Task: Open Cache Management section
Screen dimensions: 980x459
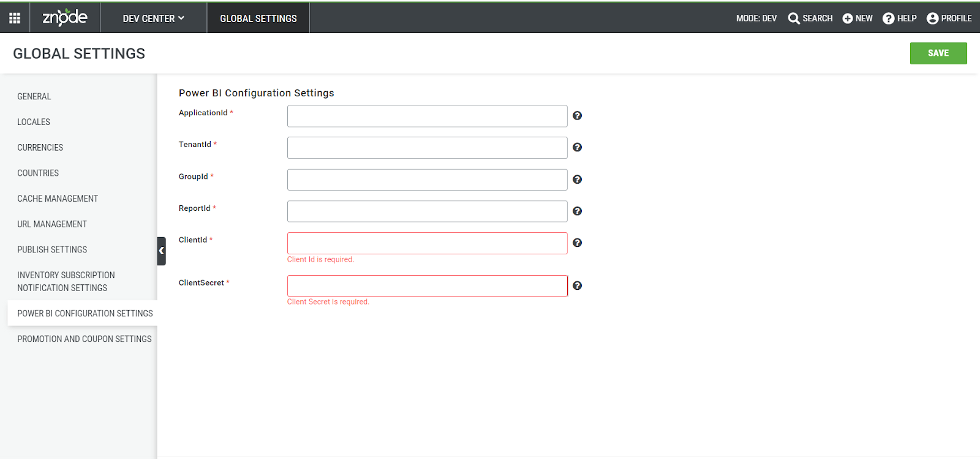Action: click(58, 199)
